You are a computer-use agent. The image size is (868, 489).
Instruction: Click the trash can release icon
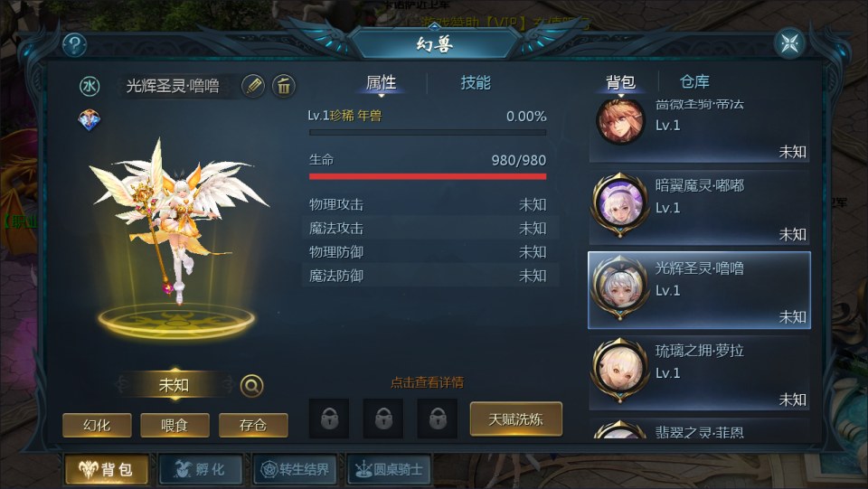coord(283,86)
